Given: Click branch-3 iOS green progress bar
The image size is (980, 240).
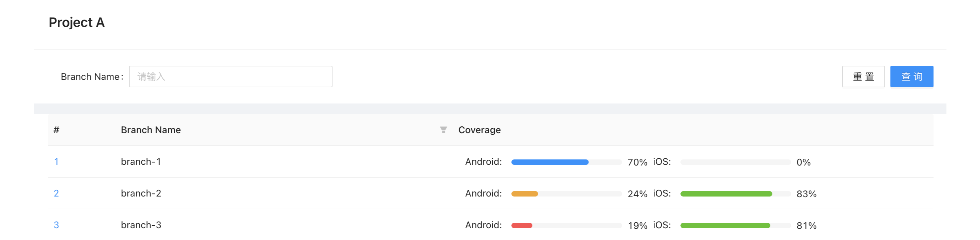Looking at the screenshot, I should (735, 226).
